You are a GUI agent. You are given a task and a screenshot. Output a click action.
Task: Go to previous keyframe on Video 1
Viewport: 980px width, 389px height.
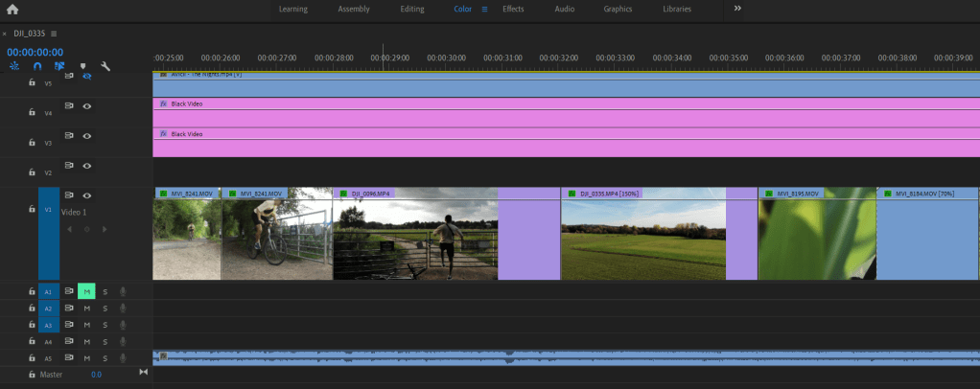click(x=69, y=229)
